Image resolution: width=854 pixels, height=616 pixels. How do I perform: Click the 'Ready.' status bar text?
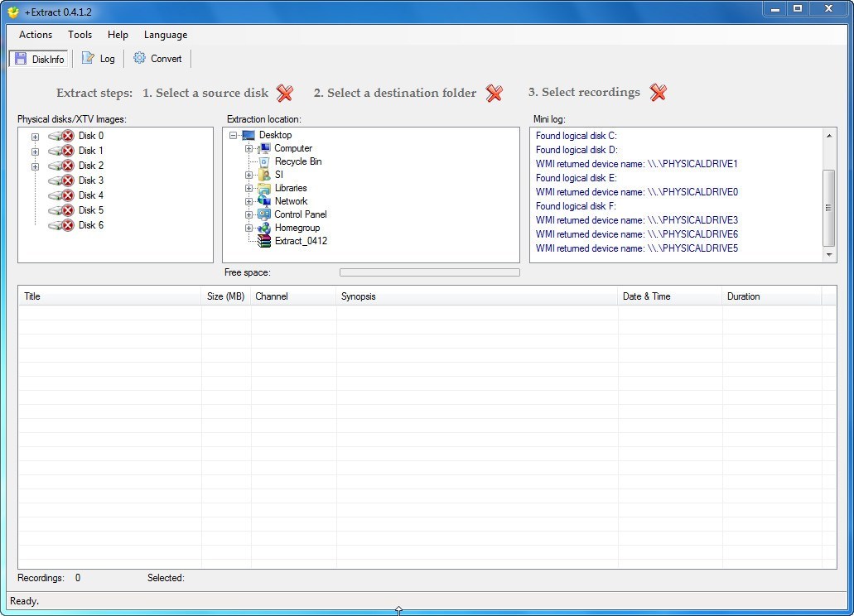tap(25, 601)
